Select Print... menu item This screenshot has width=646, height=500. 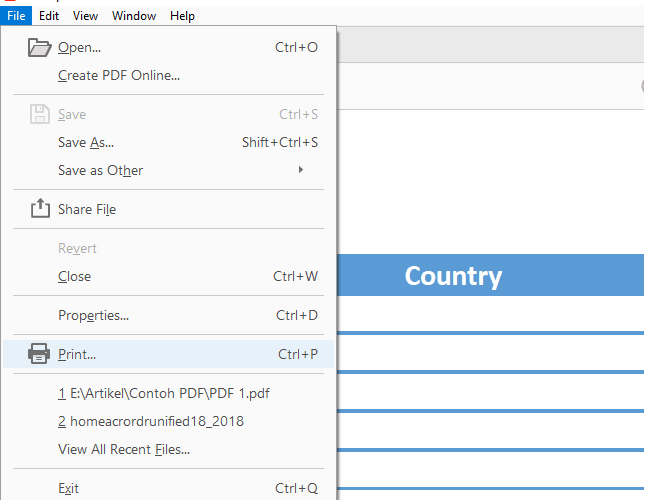click(168, 354)
